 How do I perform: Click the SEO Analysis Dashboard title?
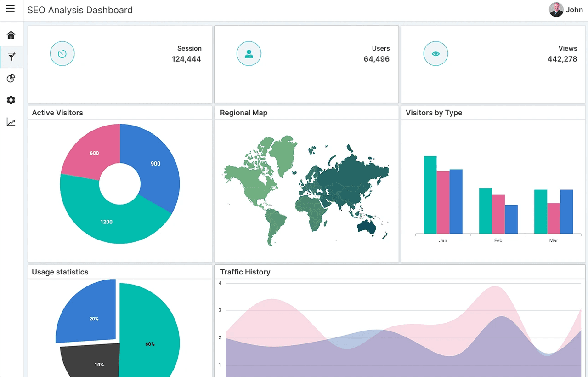tap(80, 10)
